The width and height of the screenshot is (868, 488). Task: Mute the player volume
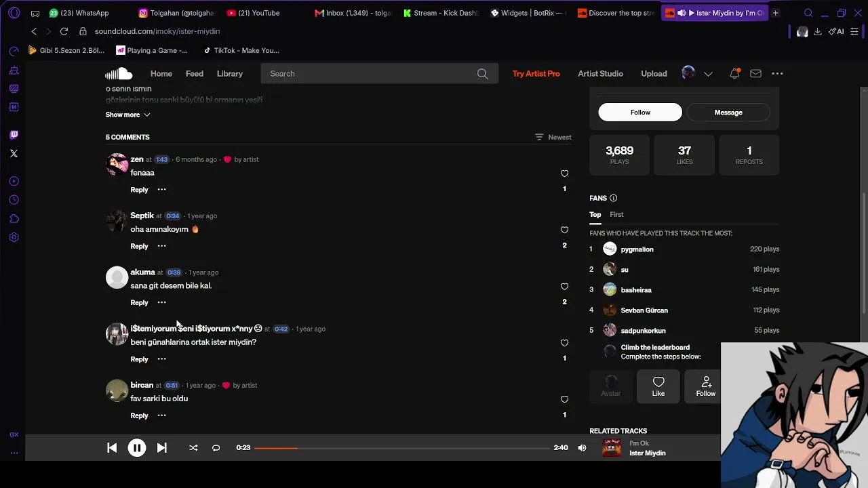pyautogui.click(x=582, y=448)
